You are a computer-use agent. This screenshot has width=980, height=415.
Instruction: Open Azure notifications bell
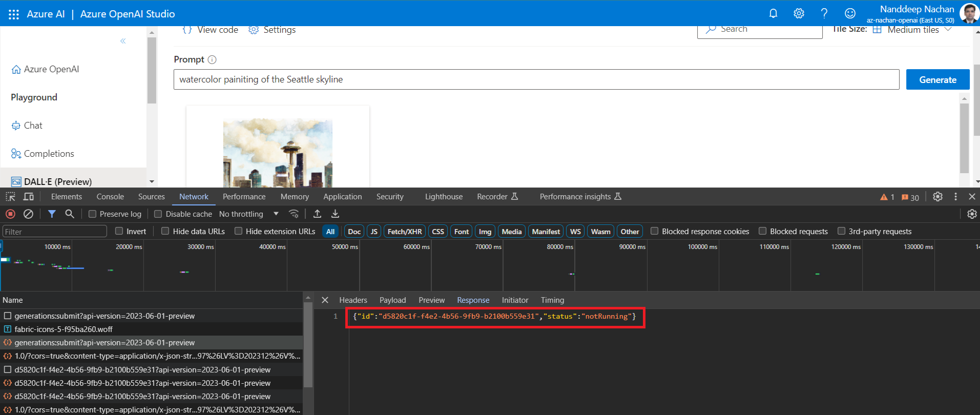[x=773, y=14]
